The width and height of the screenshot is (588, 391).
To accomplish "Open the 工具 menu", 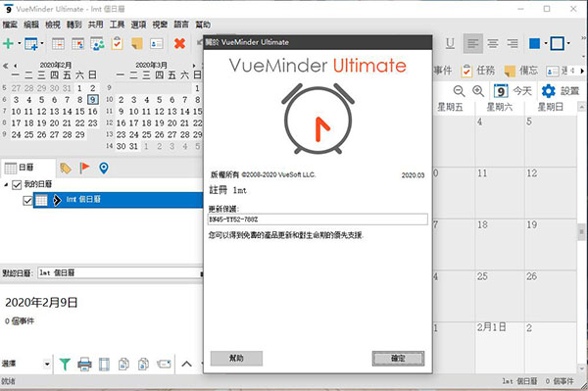I will point(117,24).
